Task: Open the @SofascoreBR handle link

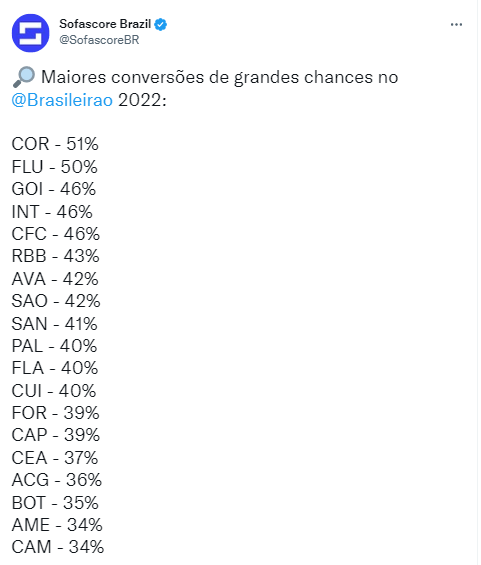Action: click(x=99, y=40)
